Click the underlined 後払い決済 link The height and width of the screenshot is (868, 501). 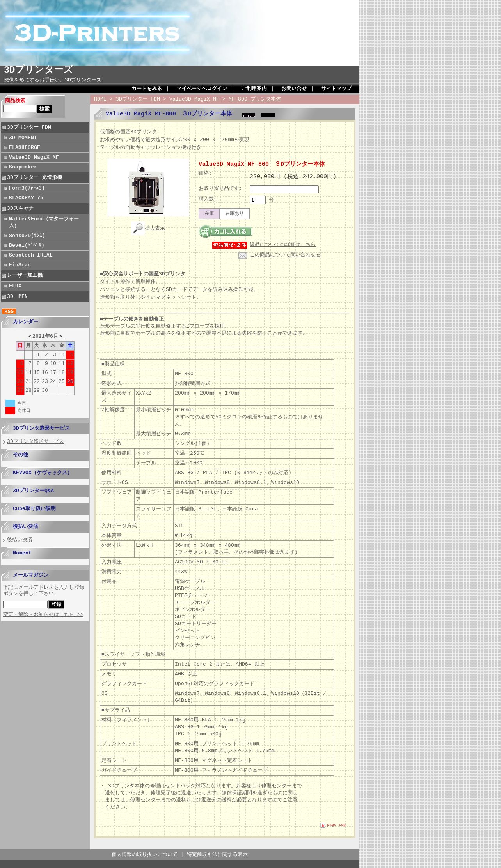pos(20,540)
